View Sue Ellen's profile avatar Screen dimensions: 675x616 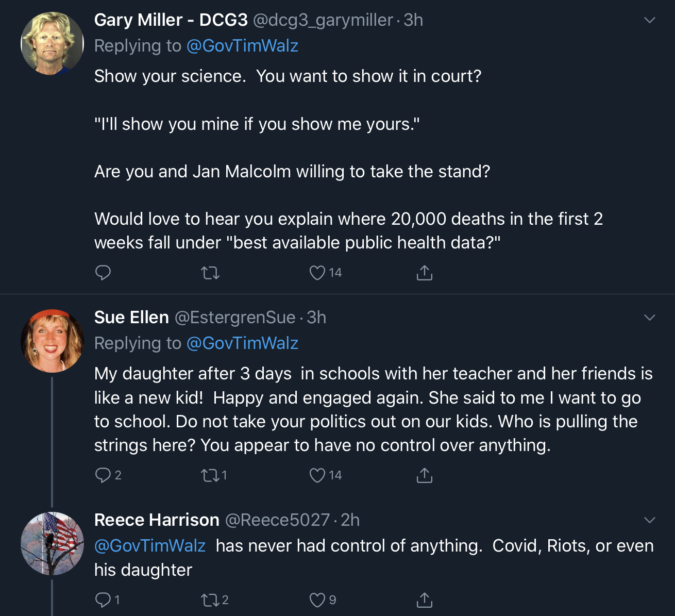(x=52, y=341)
